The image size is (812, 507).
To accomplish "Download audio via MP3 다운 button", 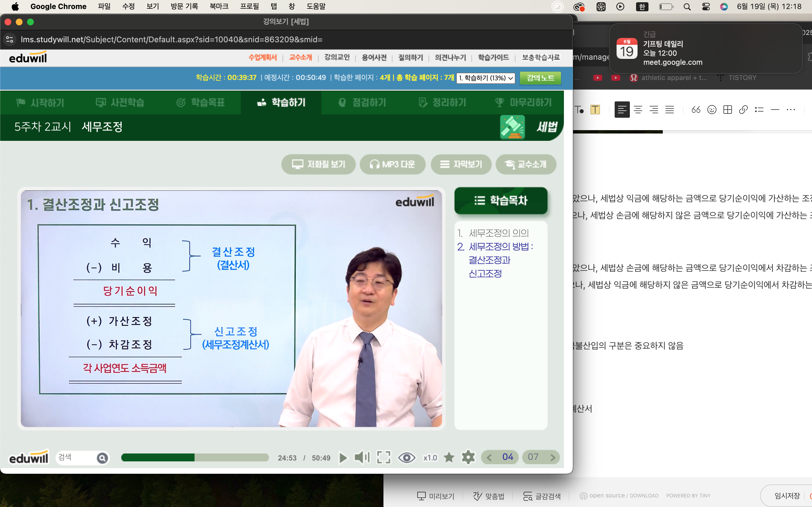I will tap(392, 164).
